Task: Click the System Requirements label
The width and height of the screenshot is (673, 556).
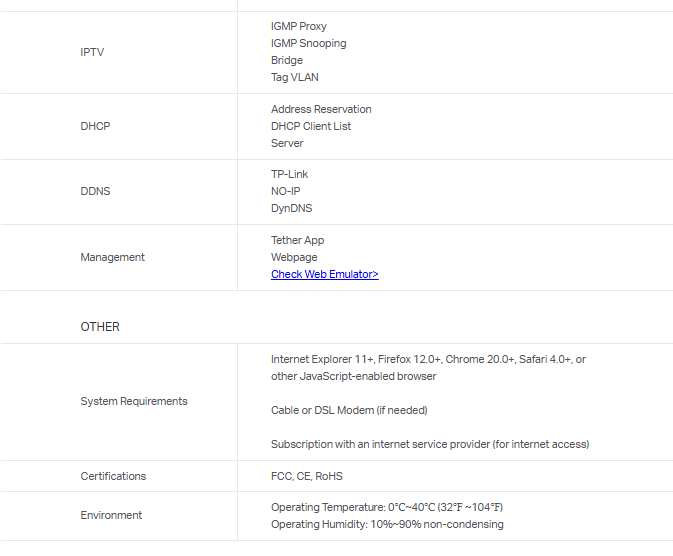Action: [x=133, y=401]
